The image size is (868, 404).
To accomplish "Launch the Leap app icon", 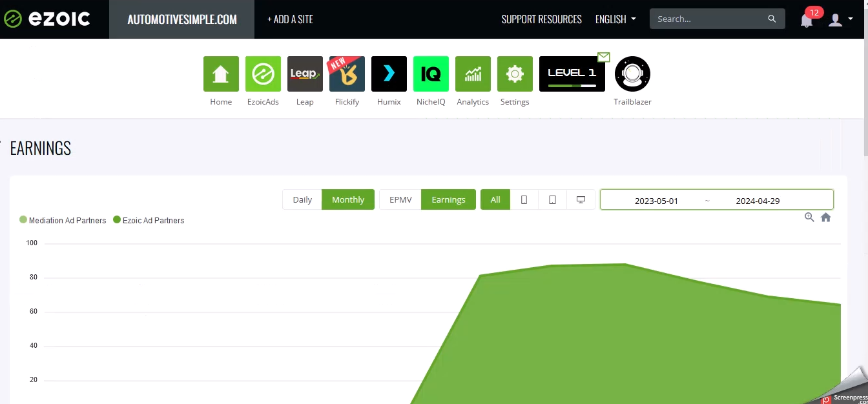I will pyautogui.click(x=305, y=74).
